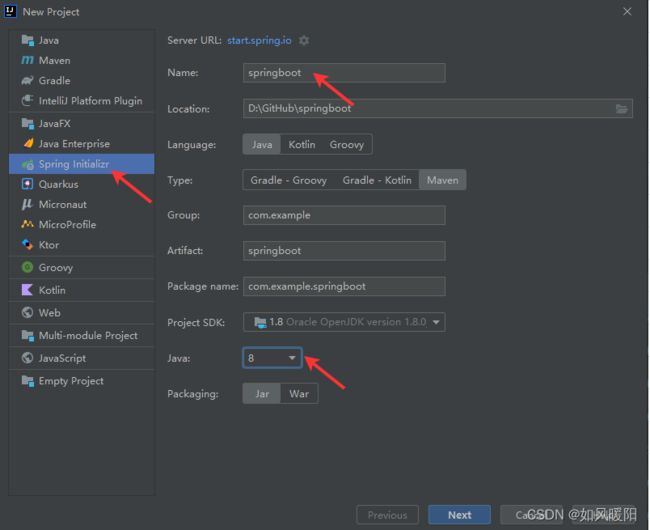The height and width of the screenshot is (530, 650).
Task: Select the Web globe icon
Action: tap(27, 312)
